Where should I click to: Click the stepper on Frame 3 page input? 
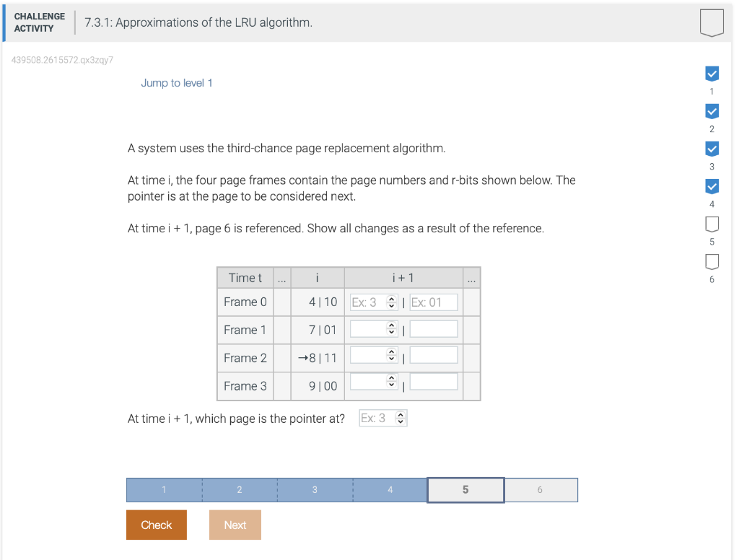(x=391, y=381)
